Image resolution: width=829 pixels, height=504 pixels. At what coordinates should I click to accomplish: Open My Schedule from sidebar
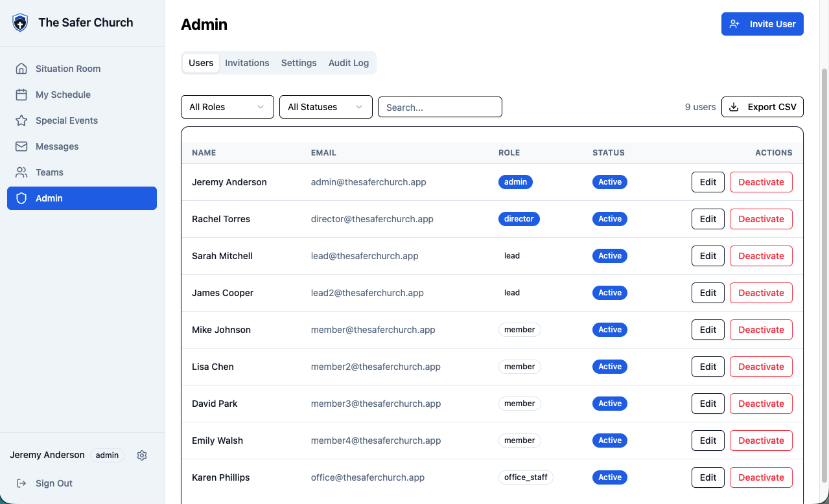pos(82,95)
